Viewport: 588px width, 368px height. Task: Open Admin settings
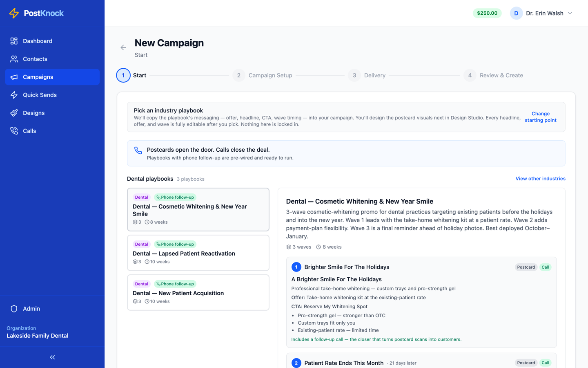[x=52, y=309]
